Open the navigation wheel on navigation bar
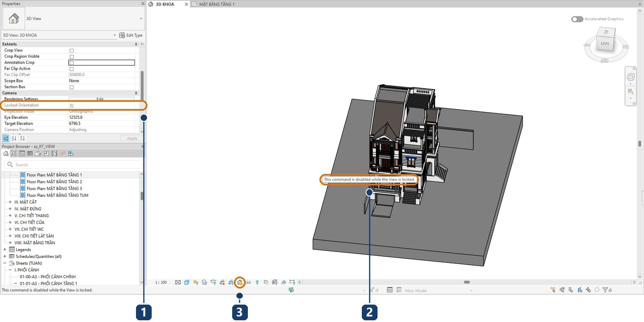This screenshot has height=322, width=644. tap(630, 77)
